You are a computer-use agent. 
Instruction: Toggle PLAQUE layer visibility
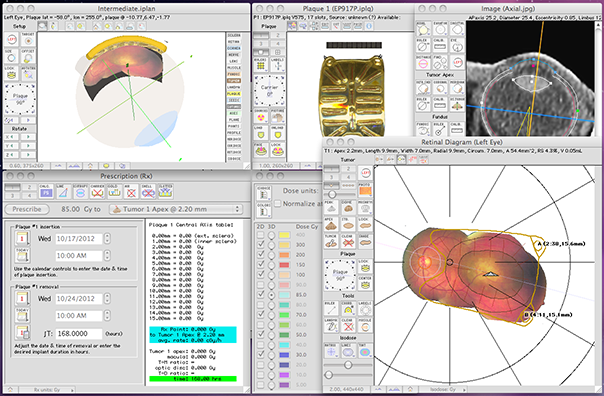234,94
